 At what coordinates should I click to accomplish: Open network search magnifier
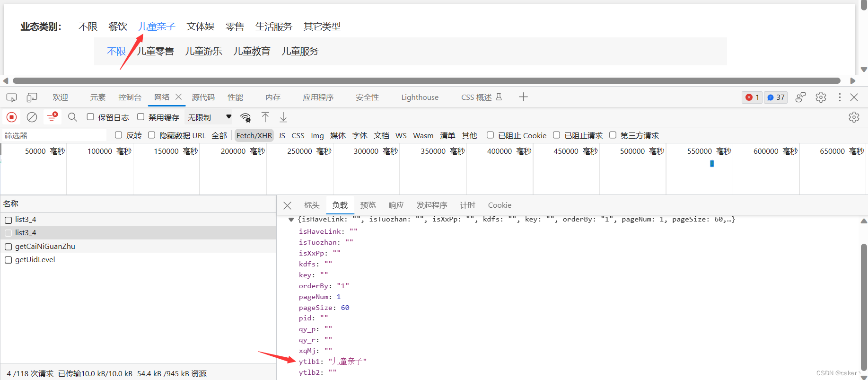click(72, 117)
